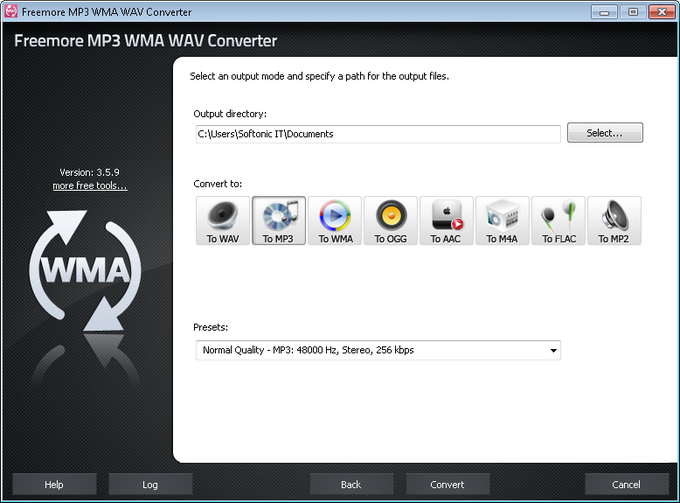Image resolution: width=680 pixels, height=503 pixels.
Task: Click into the Output directory path field
Action: tap(378, 134)
